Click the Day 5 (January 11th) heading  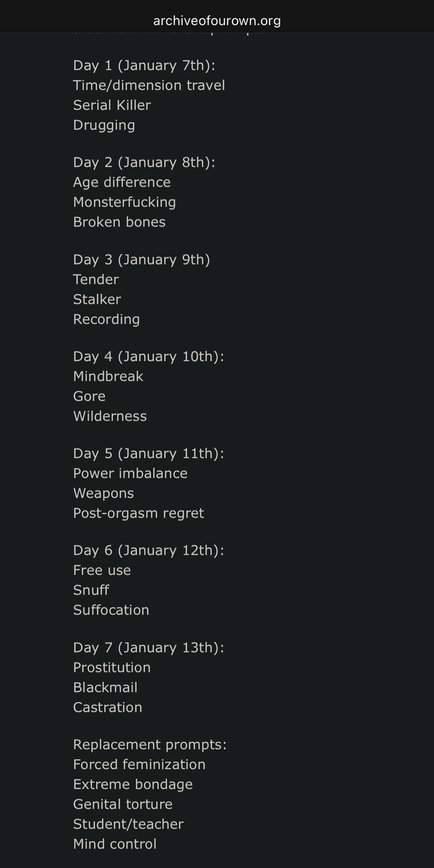(x=148, y=454)
